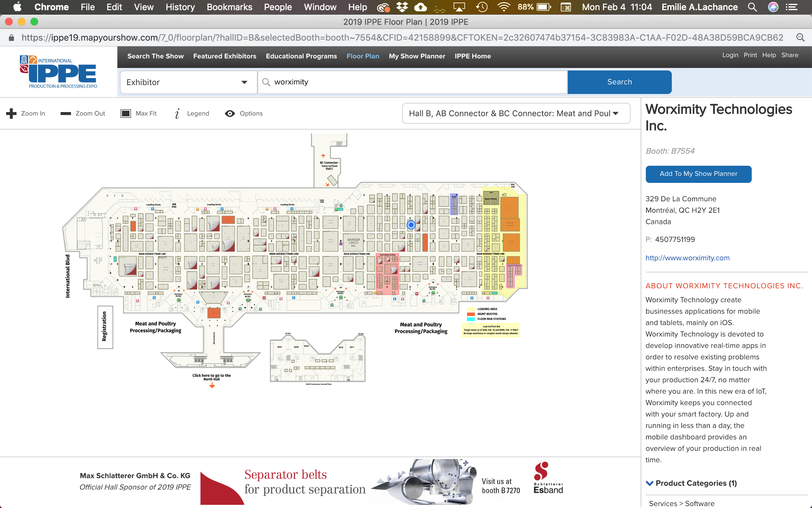Image resolution: width=812 pixels, height=508 pixels.
Task: Open Siri from the menu bar
Action: point(773,7)
